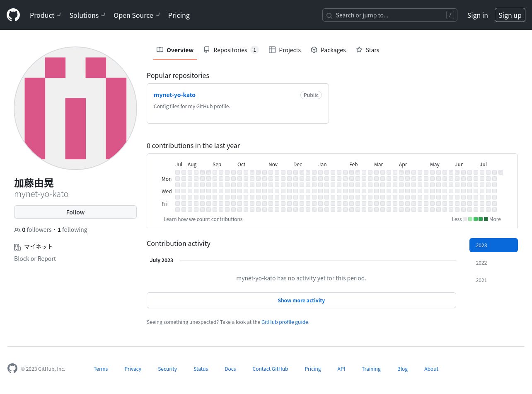Click the light green second legend square
The height and width of the screenshot is (394, 532).
470,219
